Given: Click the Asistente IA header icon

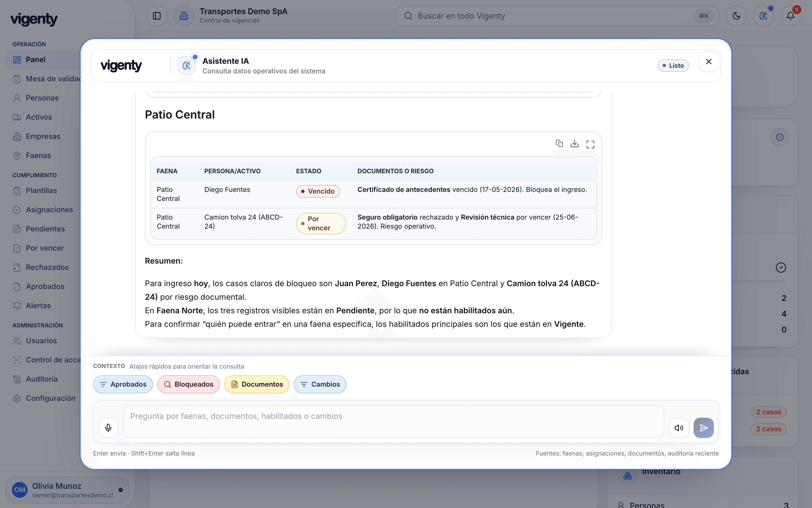Looking at the screenshot, I should click(187, 65).
